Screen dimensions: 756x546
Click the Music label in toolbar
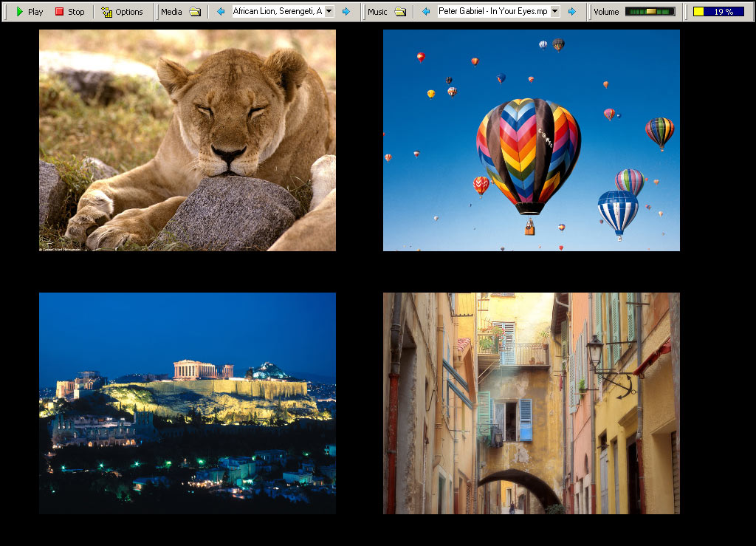pos(377,12)
